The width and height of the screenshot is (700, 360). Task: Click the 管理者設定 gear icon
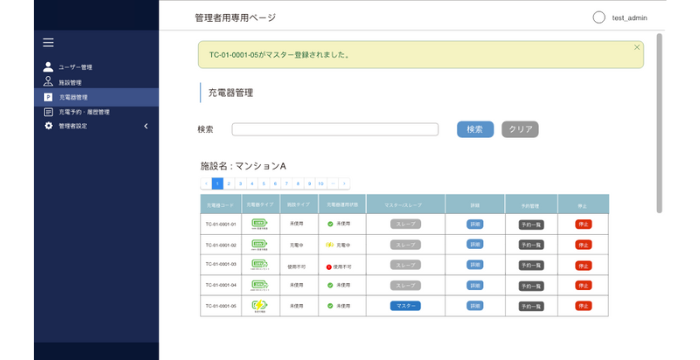tap(48, 126)
